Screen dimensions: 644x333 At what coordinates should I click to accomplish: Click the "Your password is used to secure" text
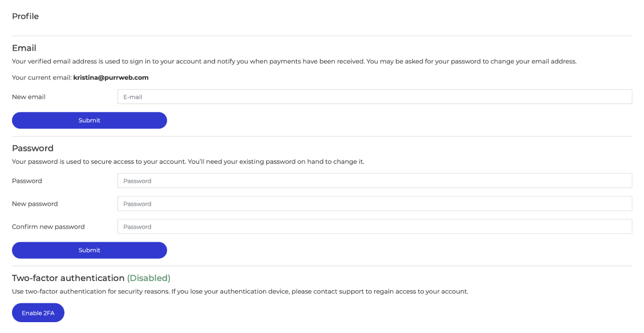tap(188, 162)
